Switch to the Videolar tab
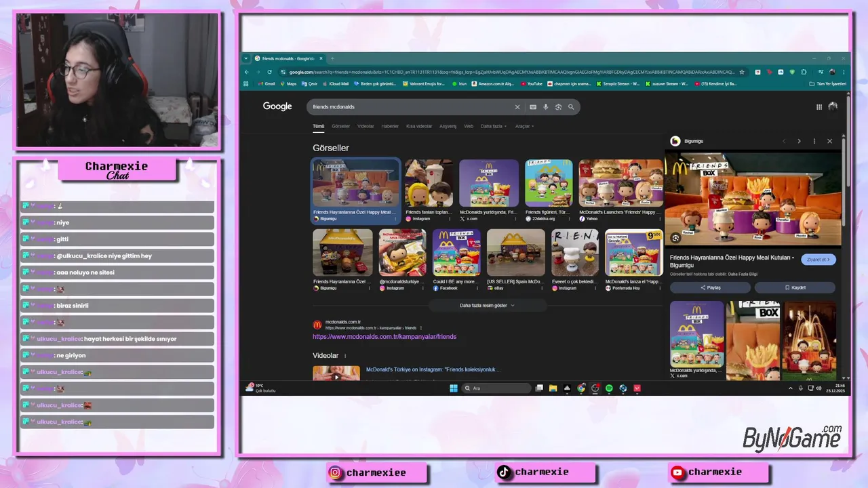This screenshot has width=868, height=488. coord(366,126)
